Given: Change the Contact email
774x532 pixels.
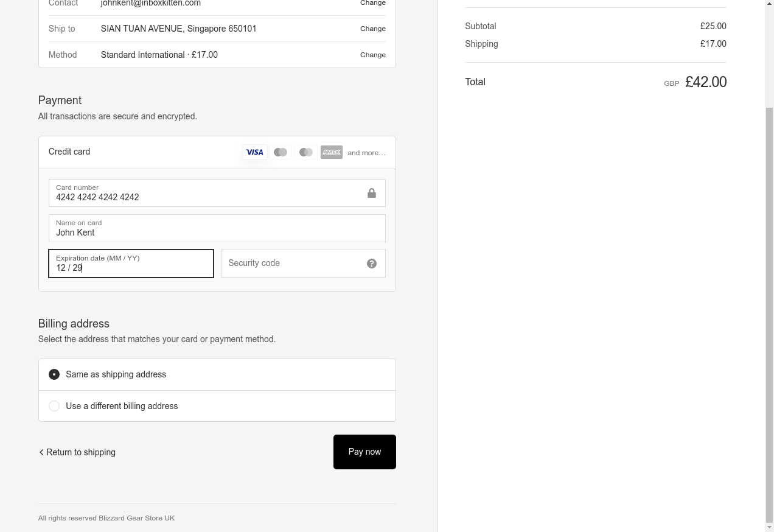Looking at the screenshot, I should (x=373, y=3).
